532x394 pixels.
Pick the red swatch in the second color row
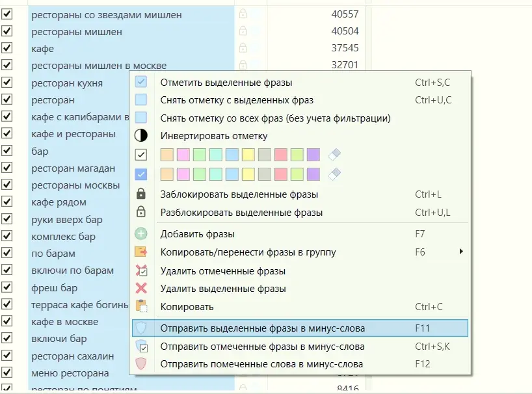281,174
